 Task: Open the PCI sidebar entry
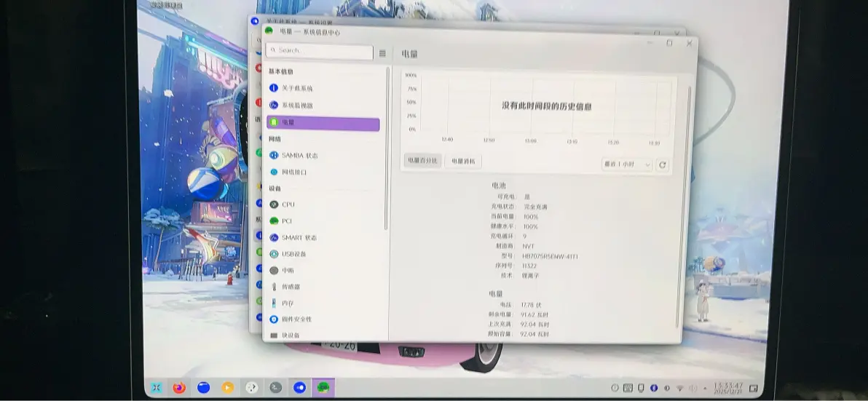click(x=324, y=221)
